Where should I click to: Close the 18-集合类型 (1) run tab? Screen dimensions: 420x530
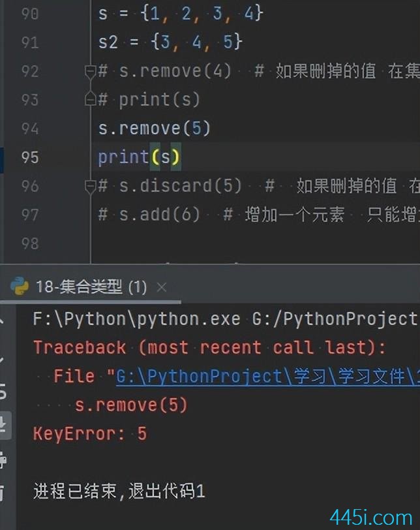(x=162, y=288)
